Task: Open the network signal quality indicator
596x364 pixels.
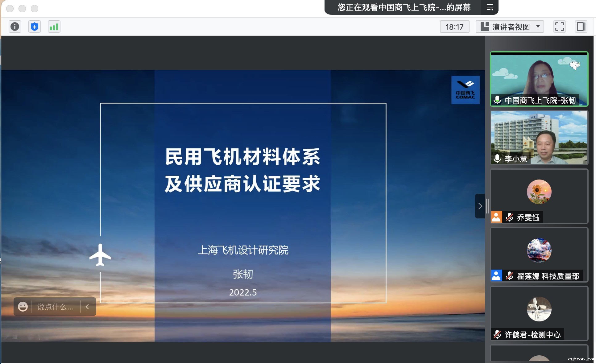Action: [x=54, y=27]
